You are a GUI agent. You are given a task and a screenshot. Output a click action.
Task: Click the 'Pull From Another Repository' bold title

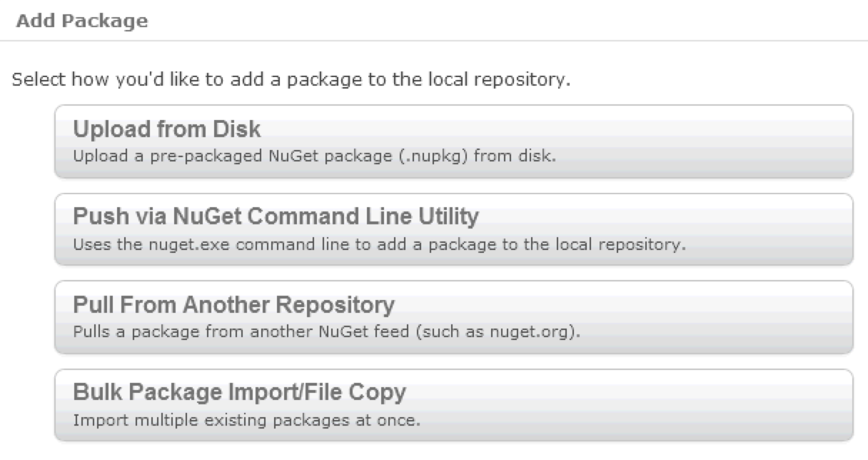pyautogui.click(x=233, y=305)
